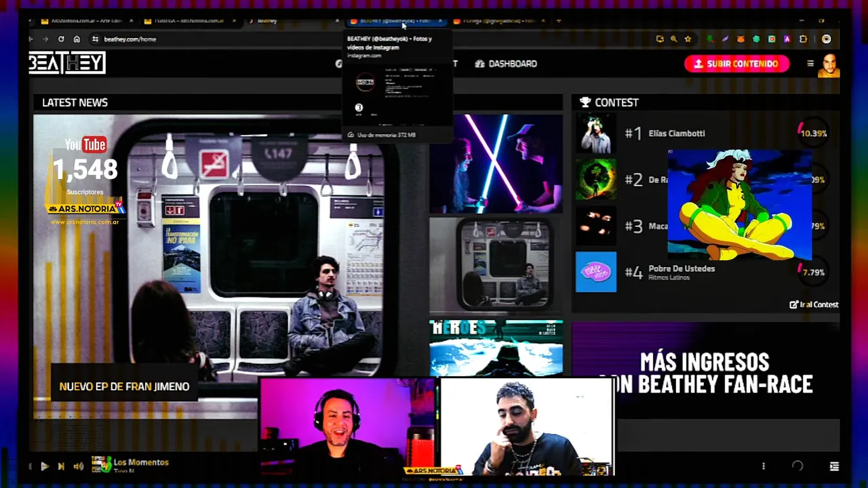Viewport: 868px width, 488px height.
Task: Open the Nuevo EP de Fran Jimeno headline
Action: pyautogui.click(x=124, y=386)
